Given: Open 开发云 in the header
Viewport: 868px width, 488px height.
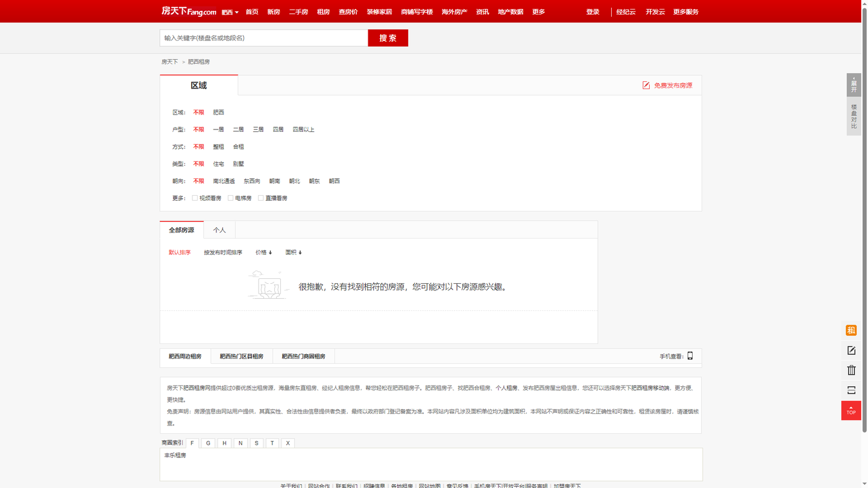Looking at the screenshot, I should [x=655, y=12].
